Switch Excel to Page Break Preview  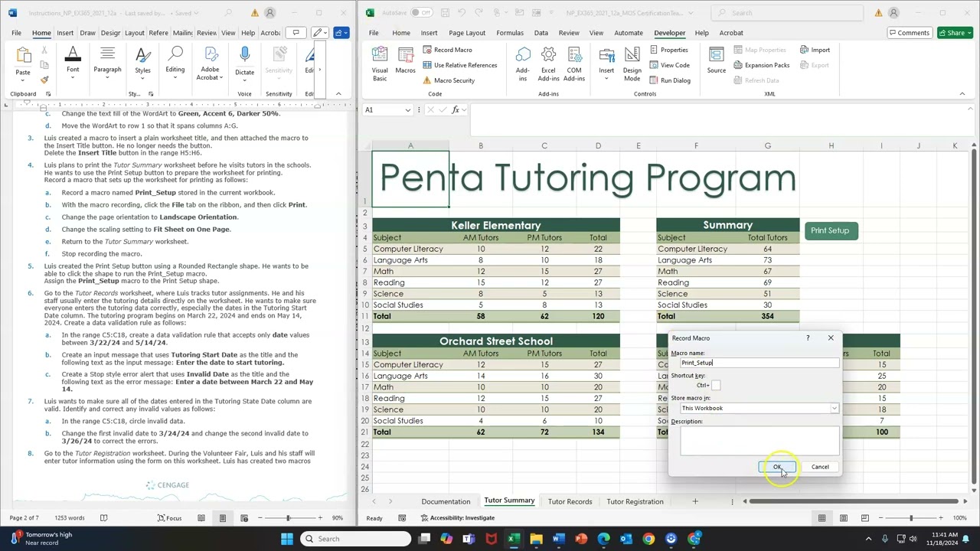[x=866, y=518]
